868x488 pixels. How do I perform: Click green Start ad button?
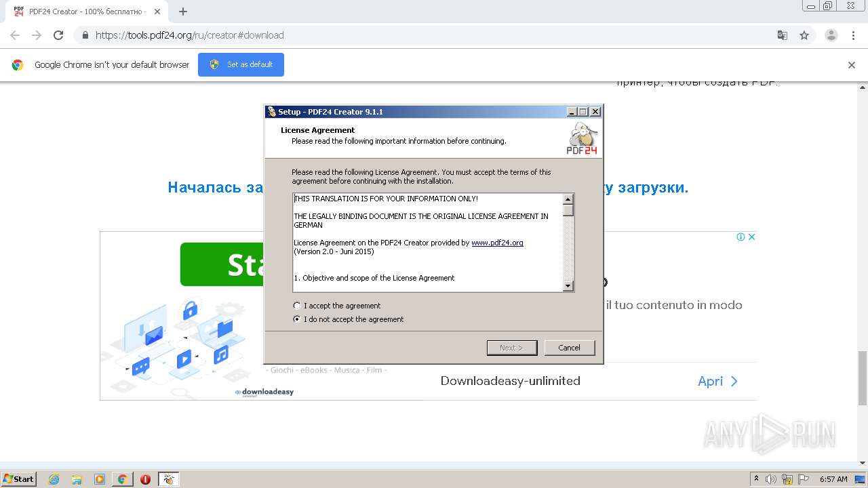tap(222, 264)
